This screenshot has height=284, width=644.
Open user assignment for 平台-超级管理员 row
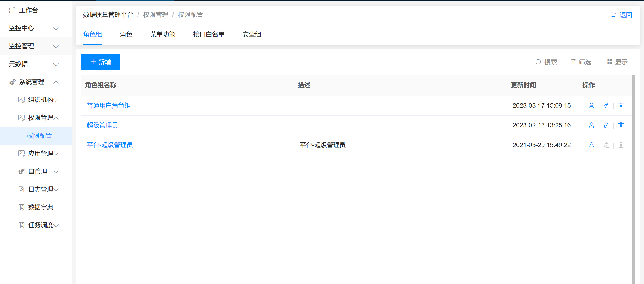[591, 145]
